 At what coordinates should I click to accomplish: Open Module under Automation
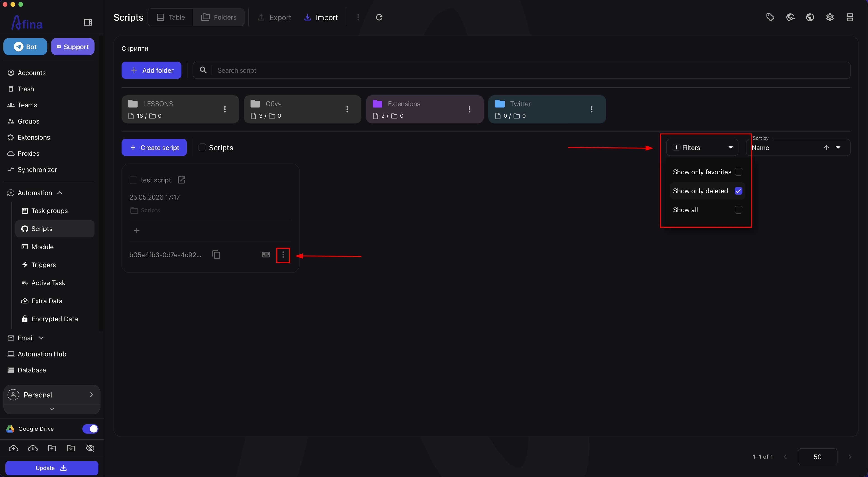[x=42, y=247]
